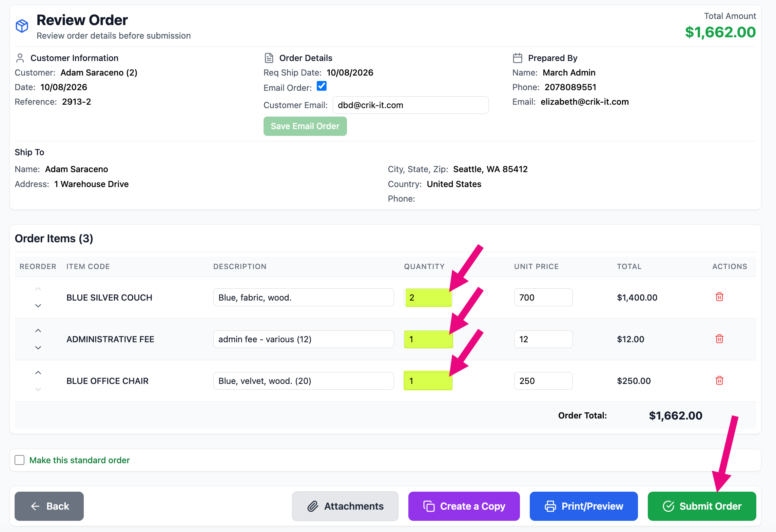
Task: Move BLUE OFFICE CHAIR down
Action: (38, 389)
